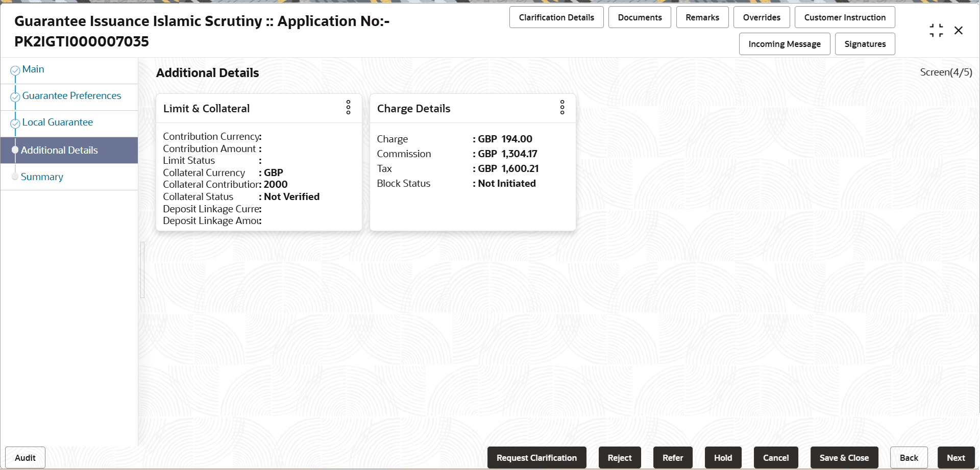Screen dimensions: 980x470
Task: Select the Collateral Status value Not Verified
Action: 291,197
